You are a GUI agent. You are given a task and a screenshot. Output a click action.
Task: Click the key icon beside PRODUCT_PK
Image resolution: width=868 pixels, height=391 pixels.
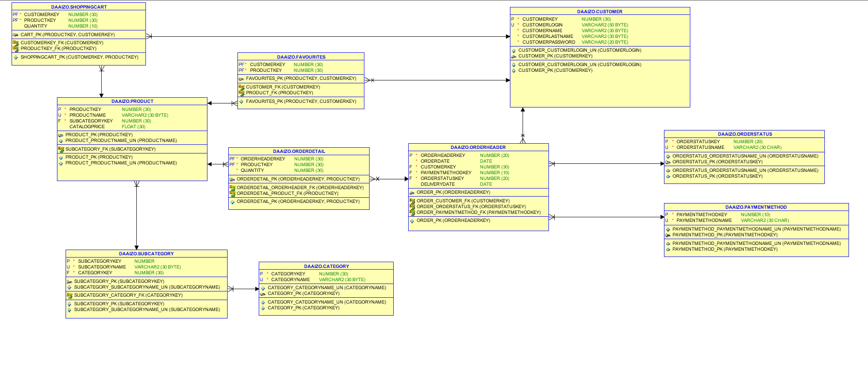point(61,135)
